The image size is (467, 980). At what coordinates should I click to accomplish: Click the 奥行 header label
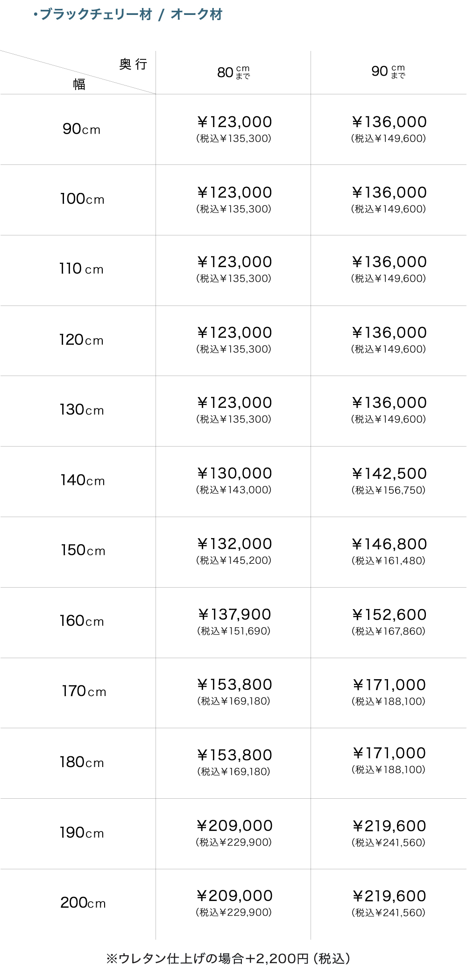point(133,64)
